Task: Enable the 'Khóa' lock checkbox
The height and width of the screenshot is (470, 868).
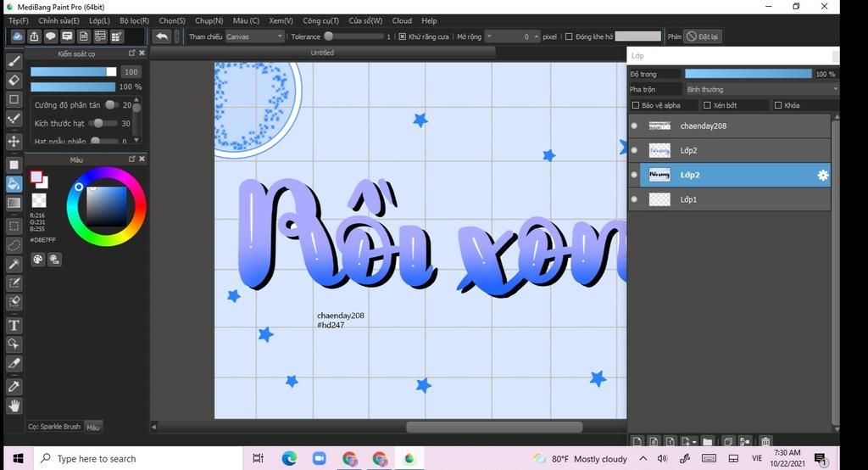Action: pos(778,105)
